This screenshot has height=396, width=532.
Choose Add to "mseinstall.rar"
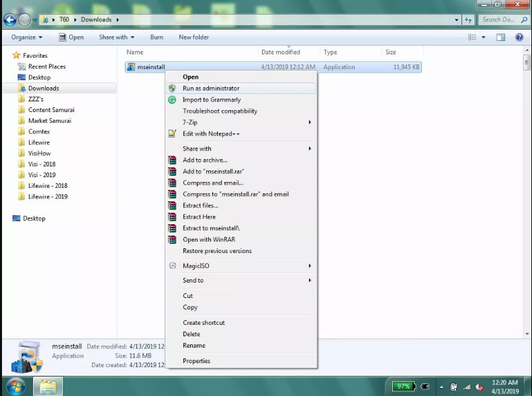click(x=241, y=171)
